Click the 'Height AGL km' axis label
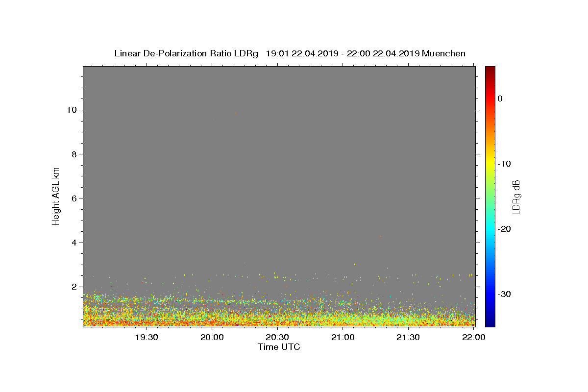Image resolution: width=588 pixels, height=392 pixels. 56,196
